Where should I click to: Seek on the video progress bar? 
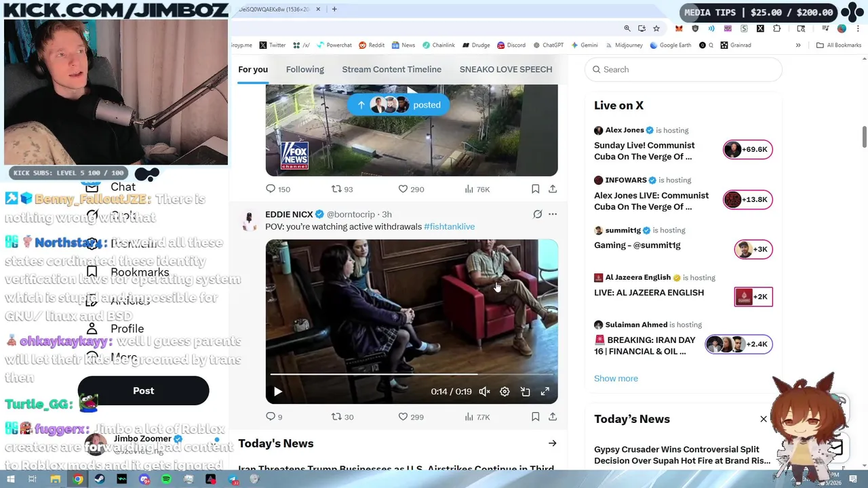click(412, 373)
